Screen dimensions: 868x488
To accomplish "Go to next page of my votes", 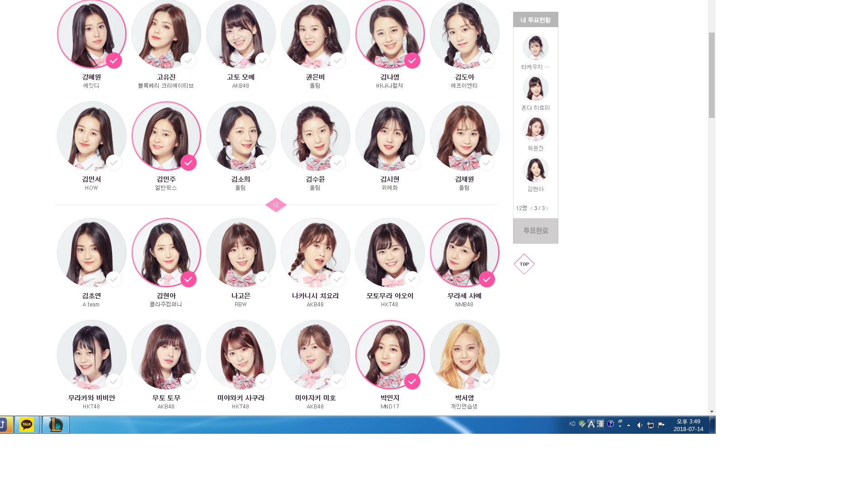I will pyautogui.click(x=547, y=208).
